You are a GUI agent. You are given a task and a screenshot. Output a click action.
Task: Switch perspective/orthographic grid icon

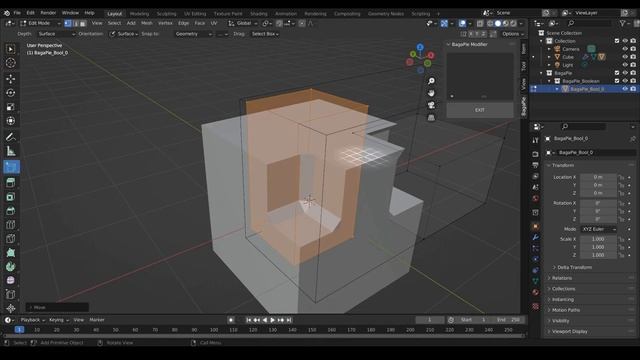431,118
